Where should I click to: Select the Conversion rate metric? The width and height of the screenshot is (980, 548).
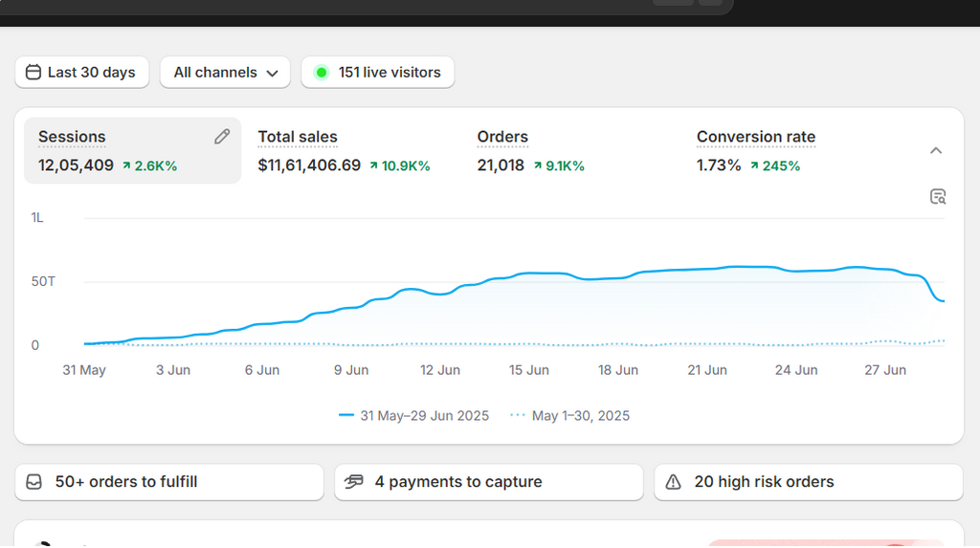756,150
